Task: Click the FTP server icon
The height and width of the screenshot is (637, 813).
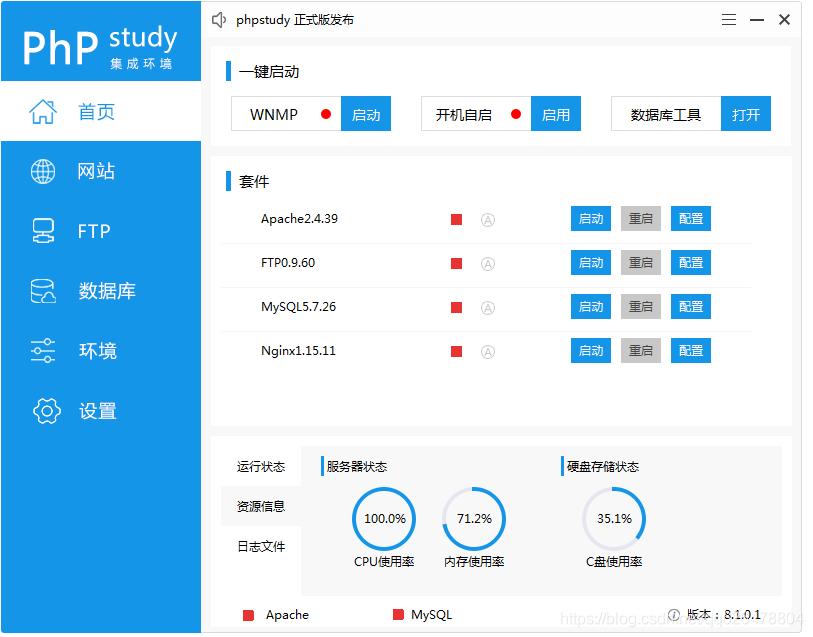Action: click(x=43, y=231)
